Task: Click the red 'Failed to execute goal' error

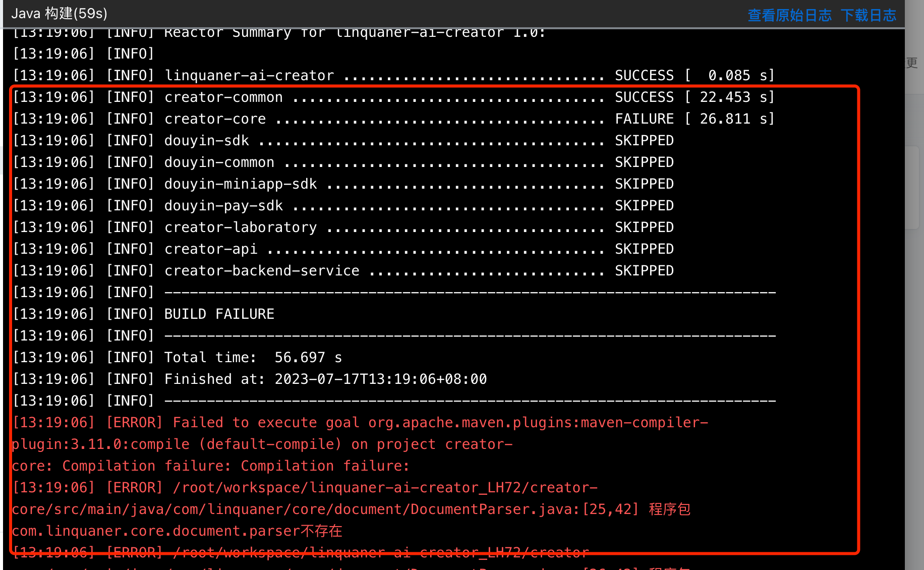Action: coord(360,444)
